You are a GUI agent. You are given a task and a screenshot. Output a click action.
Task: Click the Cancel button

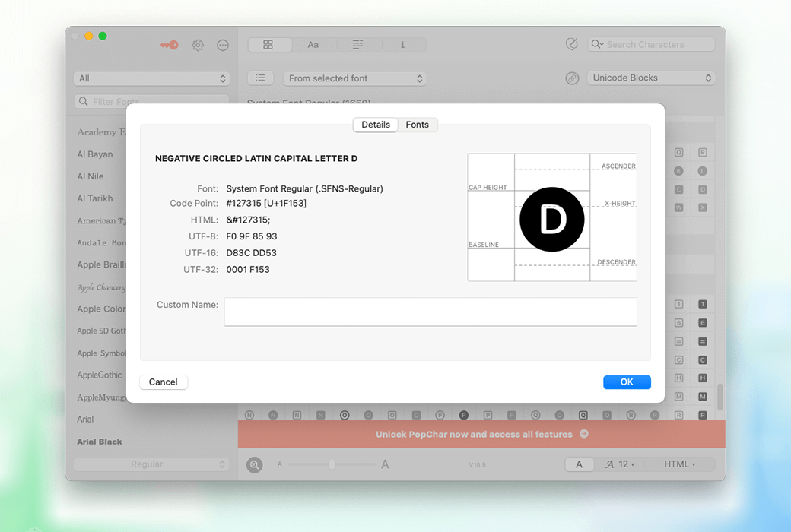(x=164, y=382)
